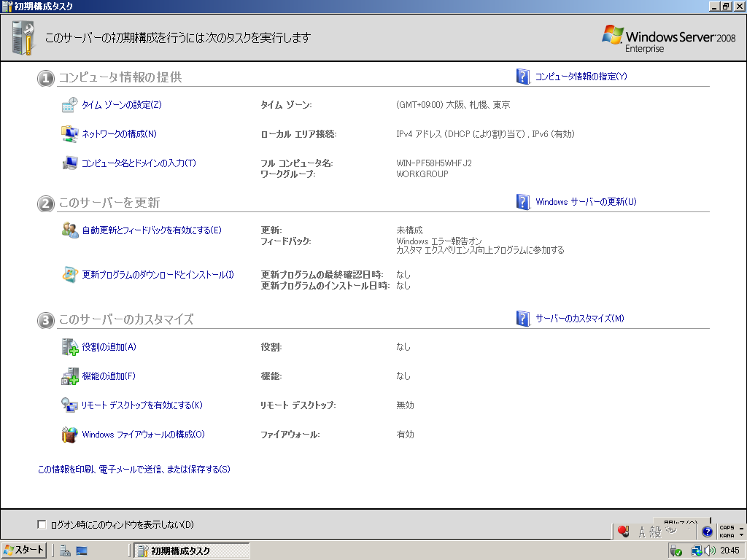Open Windows サーバーの更新(U) help link

tap(586, 201)
